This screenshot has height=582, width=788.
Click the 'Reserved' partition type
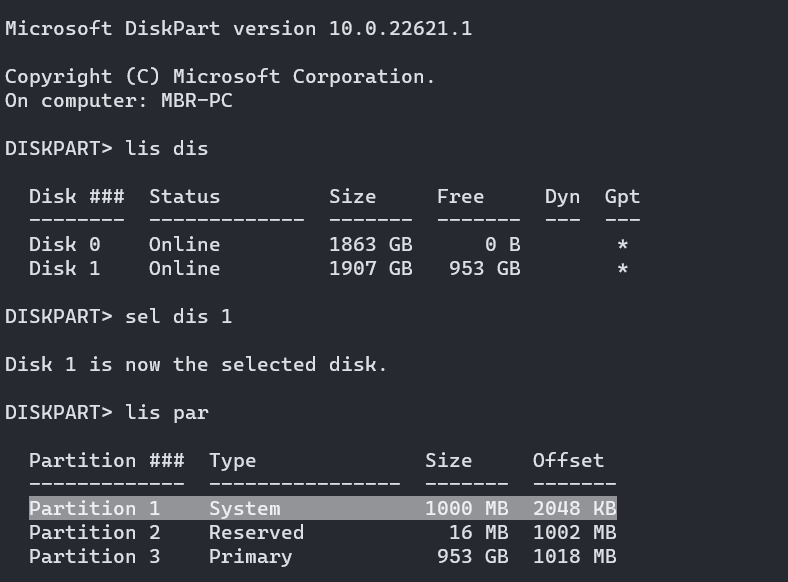click(x=256, y=533)
